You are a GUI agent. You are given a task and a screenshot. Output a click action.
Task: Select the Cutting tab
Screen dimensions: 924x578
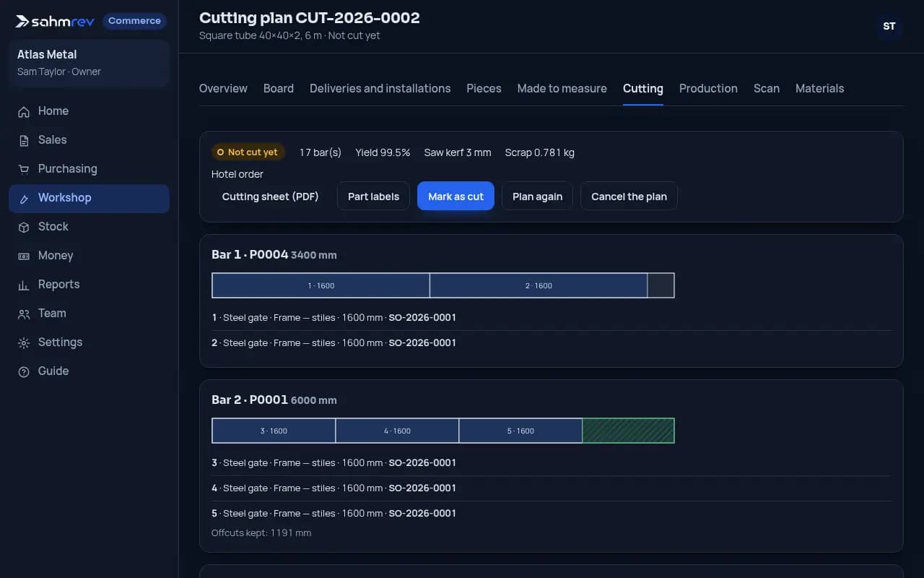[x=643, y=88]
